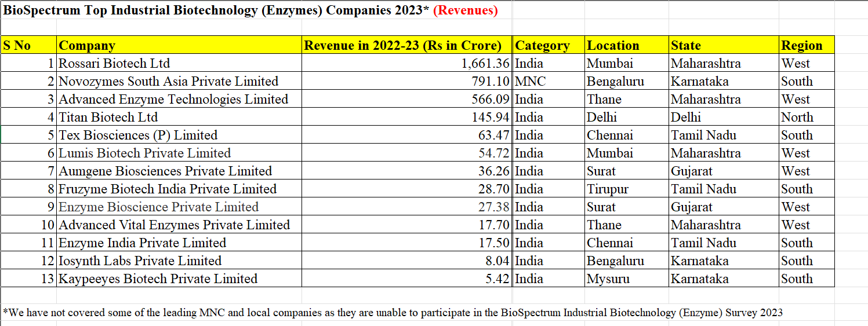Click the revenue value 5.42

(x=407, y=279)
